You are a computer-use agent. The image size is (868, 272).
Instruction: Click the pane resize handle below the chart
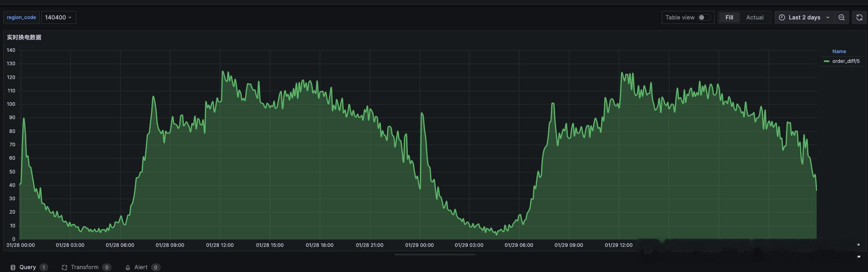click(x=435, y=255)
